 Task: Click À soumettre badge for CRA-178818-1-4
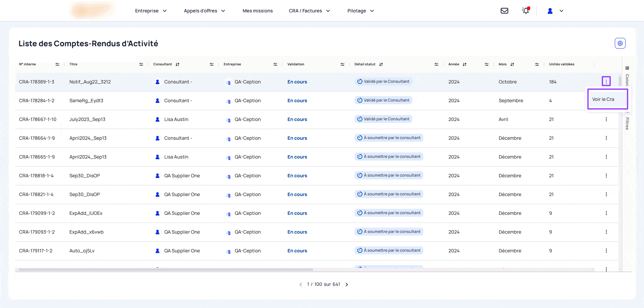[389, 175]
